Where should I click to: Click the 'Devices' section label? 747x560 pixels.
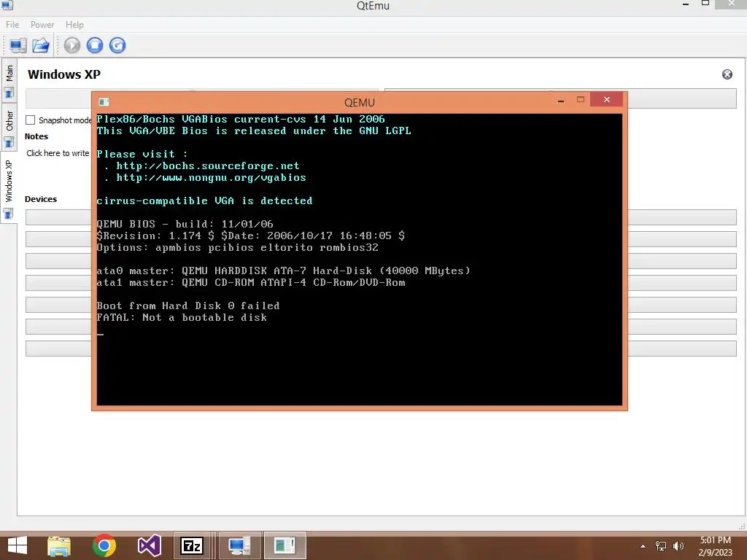[41, 199]
